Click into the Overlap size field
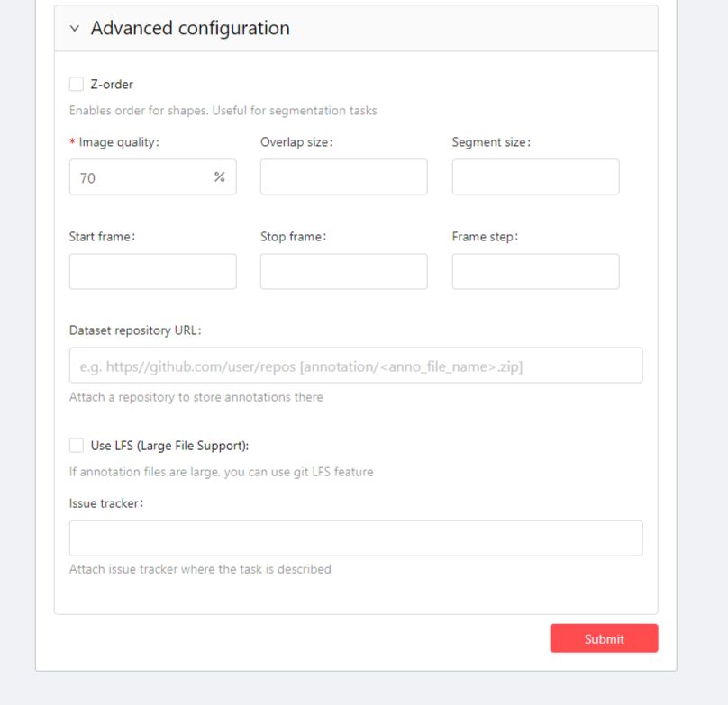Viewport: 728px width, 705px height. (x=343, y=177)
